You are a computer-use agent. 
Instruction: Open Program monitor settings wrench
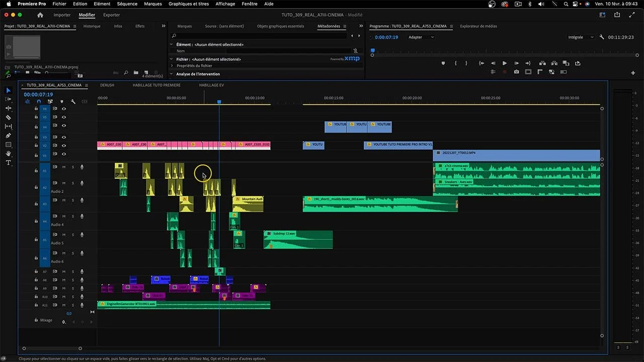pos(602,37)
